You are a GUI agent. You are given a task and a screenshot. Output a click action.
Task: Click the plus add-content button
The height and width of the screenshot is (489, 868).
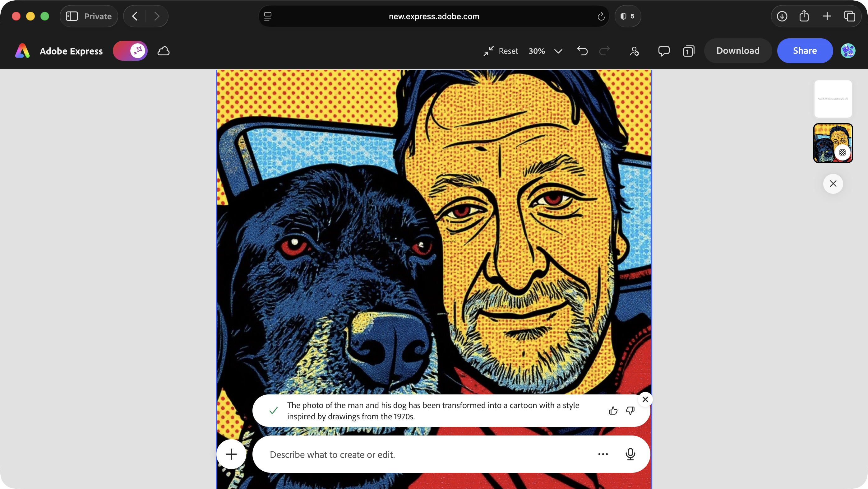click(x=231, y=454)
